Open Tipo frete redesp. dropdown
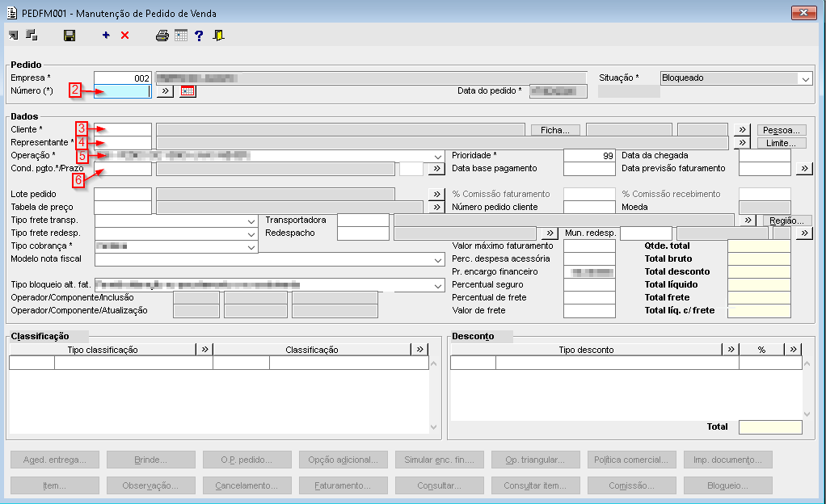 (x=251, y=234)
